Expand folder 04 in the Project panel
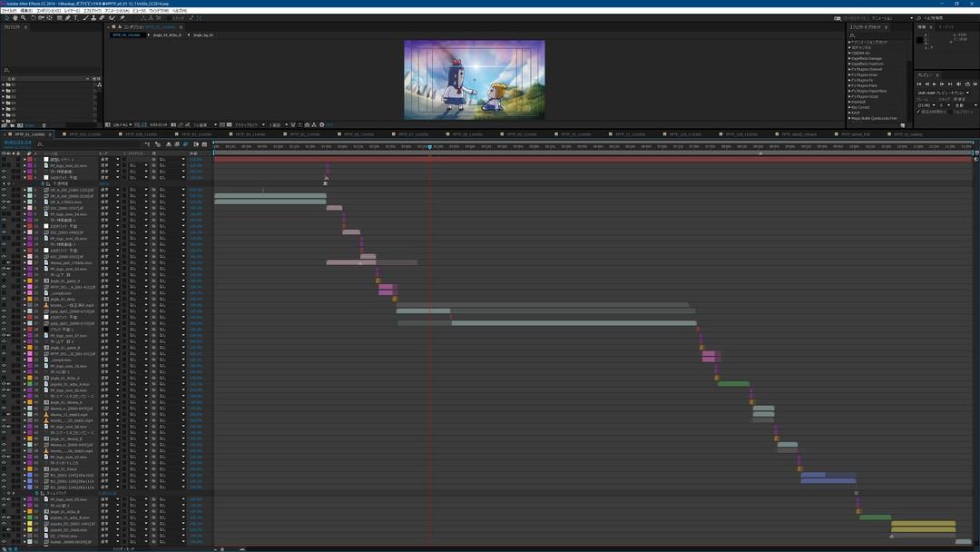The image size is (980, 552). [3, 103]
